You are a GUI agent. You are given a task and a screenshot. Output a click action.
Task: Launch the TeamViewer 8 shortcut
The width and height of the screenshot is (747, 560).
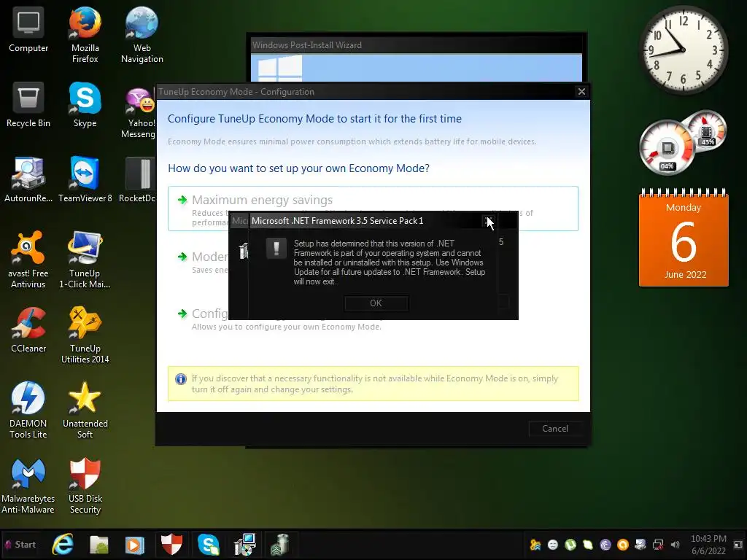click(x=85, y=179)
